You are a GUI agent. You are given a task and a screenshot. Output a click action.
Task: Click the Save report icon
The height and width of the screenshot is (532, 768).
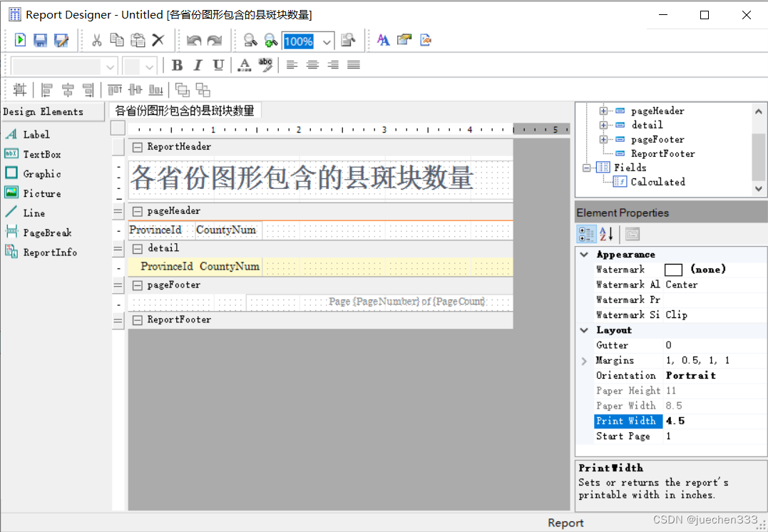click(x=41, y=41)
